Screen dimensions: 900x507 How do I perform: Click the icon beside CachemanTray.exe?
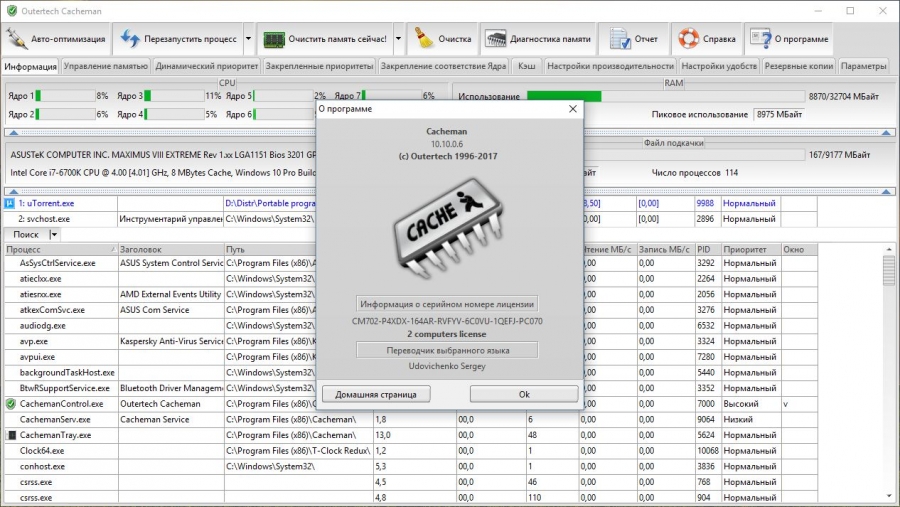11,435
